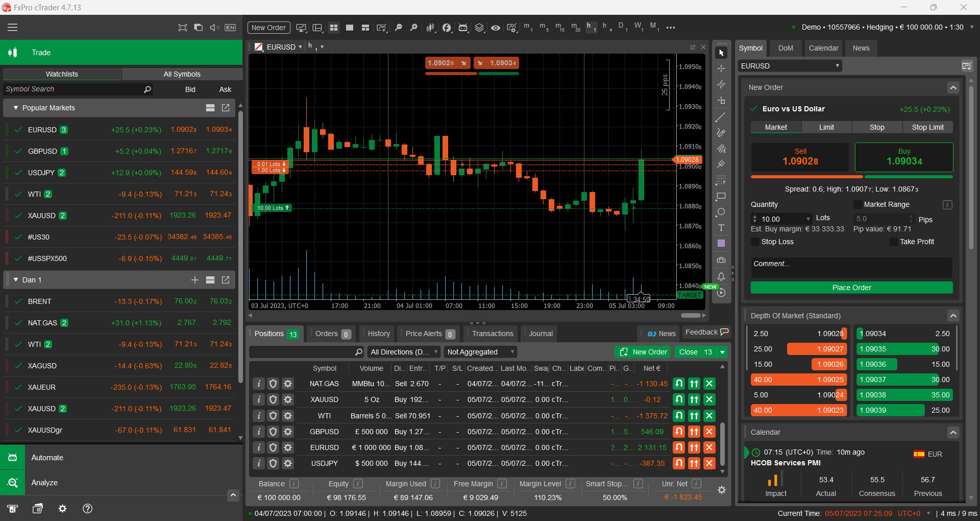Select the ellipse shape tool

(x=721, y=212)
